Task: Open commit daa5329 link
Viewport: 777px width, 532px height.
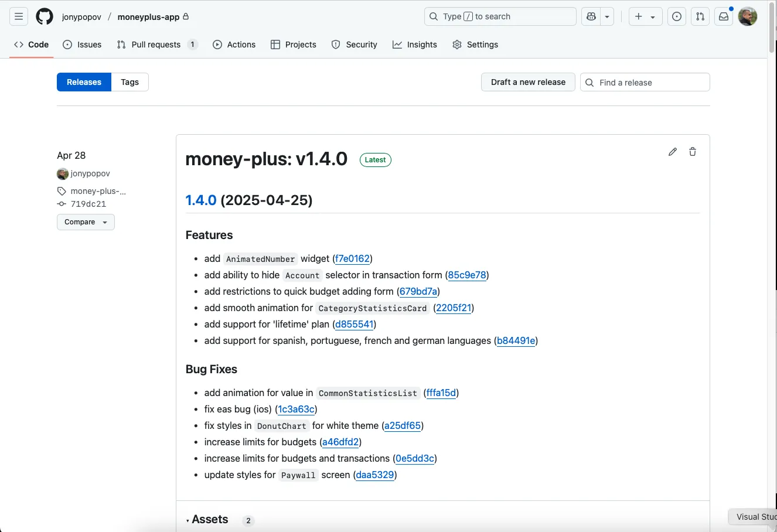Action: [375, 475]
